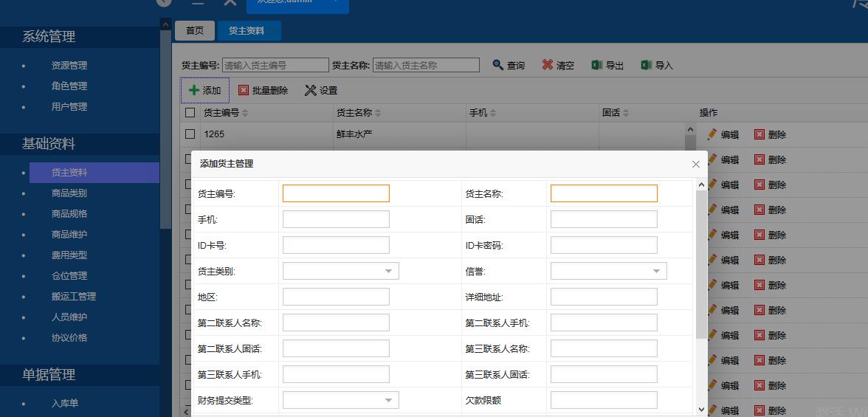The height and width of the screenshot is (417, 868).
Task: Open 设置 settings tools icon
Action: click(311, 90)
